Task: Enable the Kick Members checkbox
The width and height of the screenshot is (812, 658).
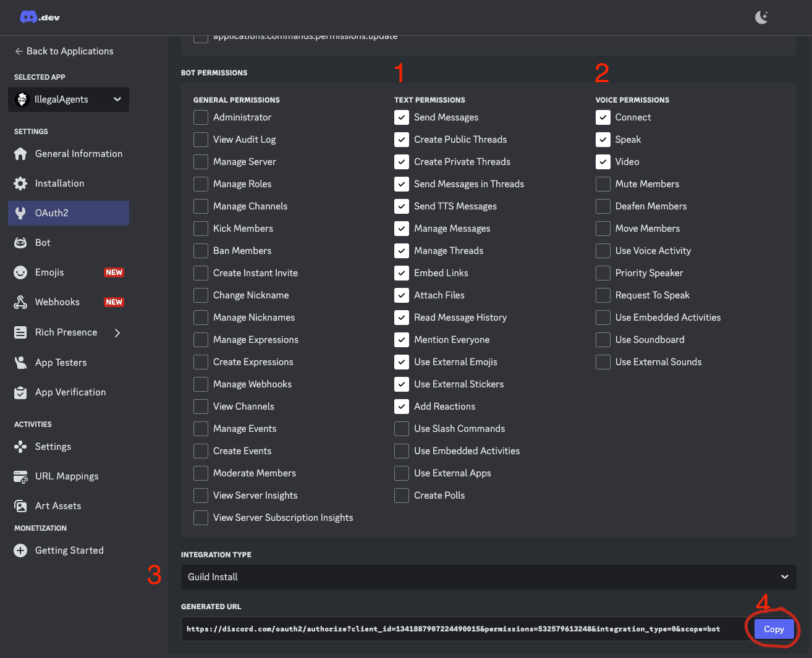Action: (x=201, y=229)
